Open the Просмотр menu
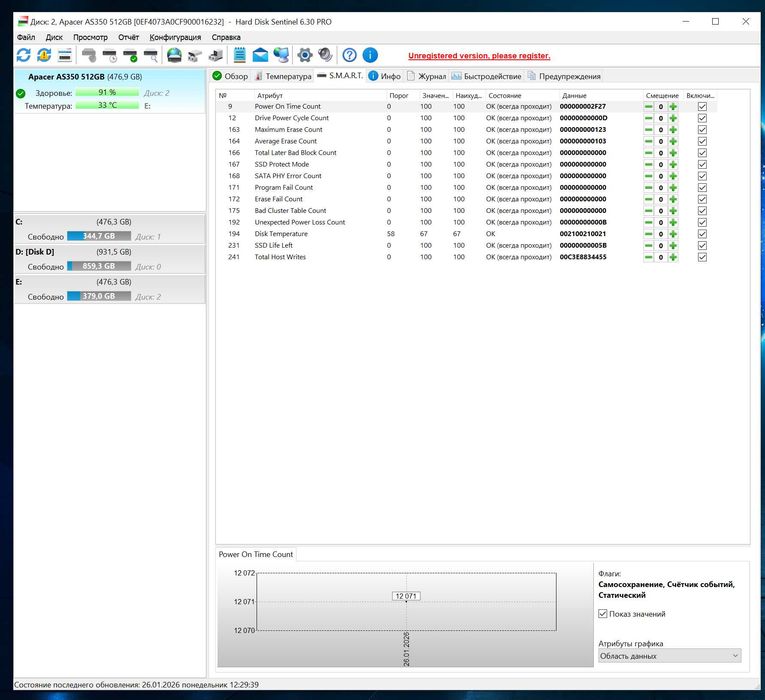The height and width of the screenshot is (700, 765). tap(90, 37)
